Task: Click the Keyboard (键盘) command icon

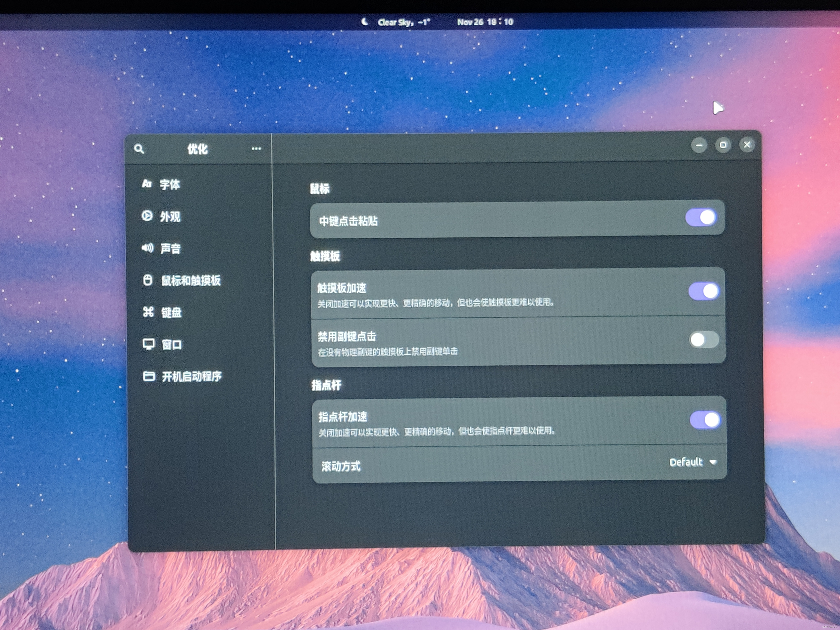Action: click(x=148, y=312)
